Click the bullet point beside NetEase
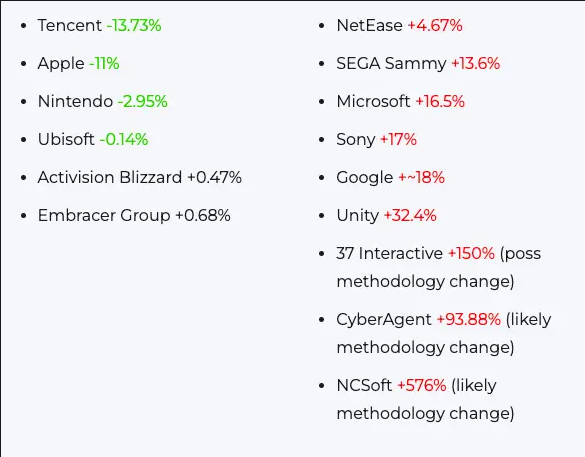585x457 pixels. pos(322,26)
